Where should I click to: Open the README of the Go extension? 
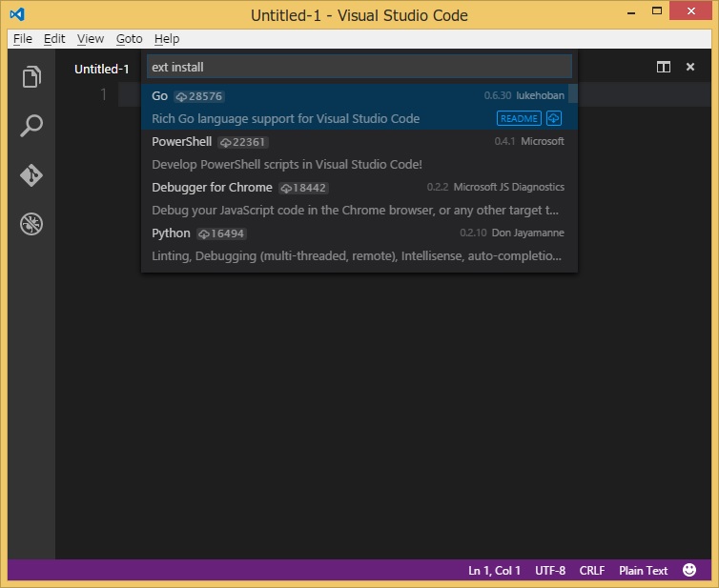[x=519, y=118]
